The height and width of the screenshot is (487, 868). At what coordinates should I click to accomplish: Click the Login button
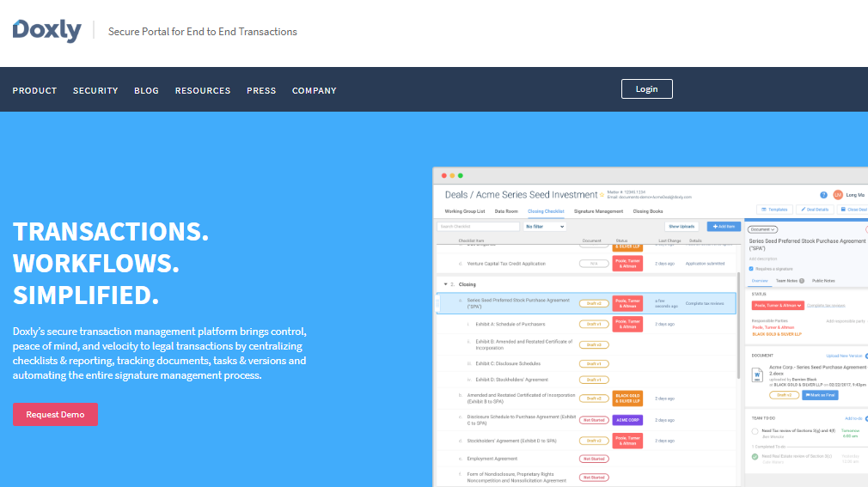pos(646,89)
